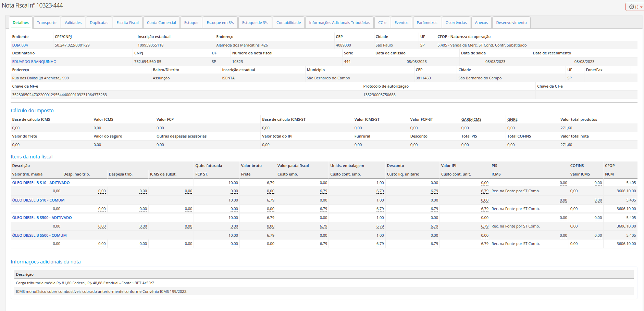The height and width of the screenshot is (311, 644).
Task: Open the red status dropdown at top right
Action: click(x=635, y=7)
